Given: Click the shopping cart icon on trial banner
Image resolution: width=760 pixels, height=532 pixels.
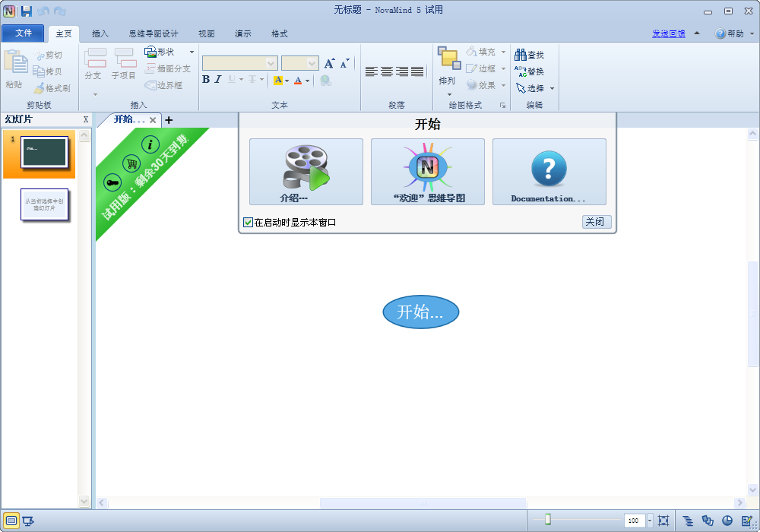Looking at the screenshot, I should pos(131,163).
